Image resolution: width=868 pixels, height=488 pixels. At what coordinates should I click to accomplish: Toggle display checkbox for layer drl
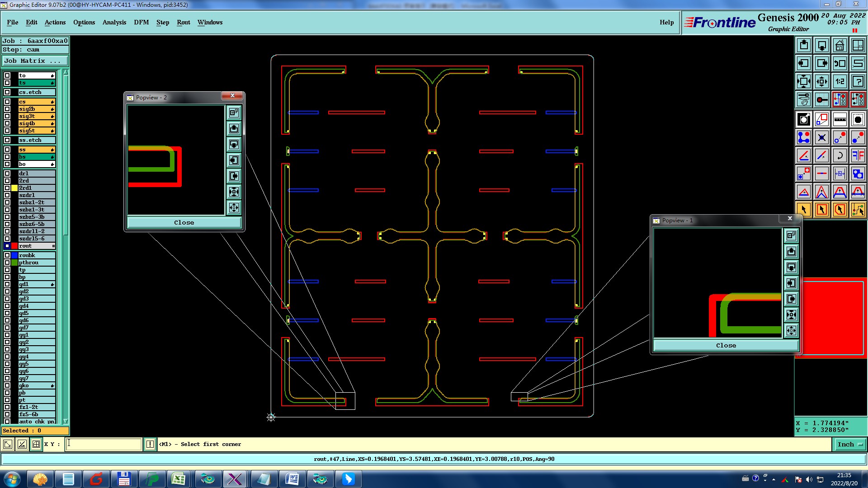[7, 174]
